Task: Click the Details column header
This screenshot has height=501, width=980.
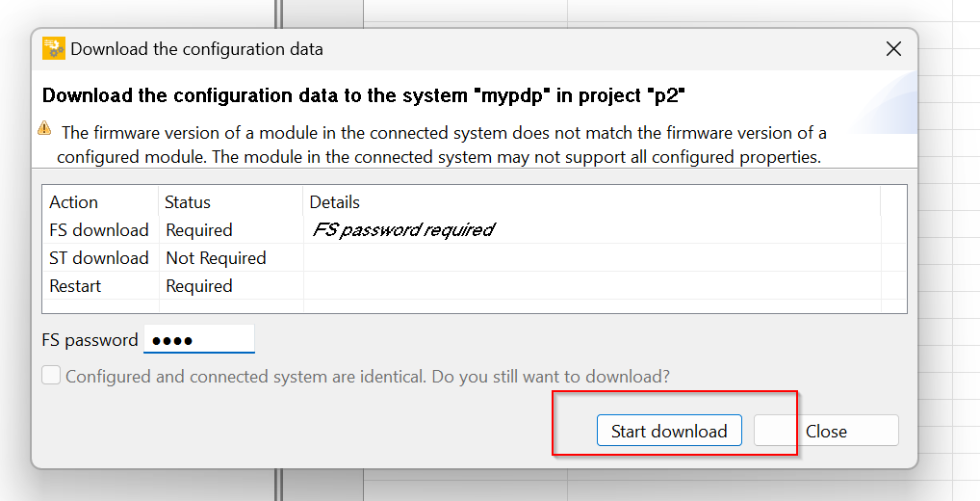Action: tap(335, 202)
